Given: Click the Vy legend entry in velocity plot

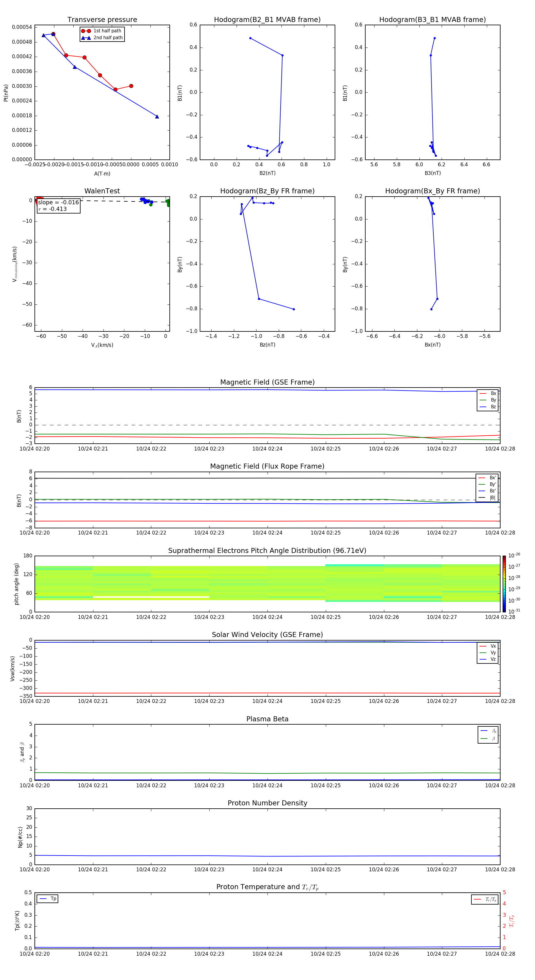Looking at the screenshot, I should coord(488,652).
